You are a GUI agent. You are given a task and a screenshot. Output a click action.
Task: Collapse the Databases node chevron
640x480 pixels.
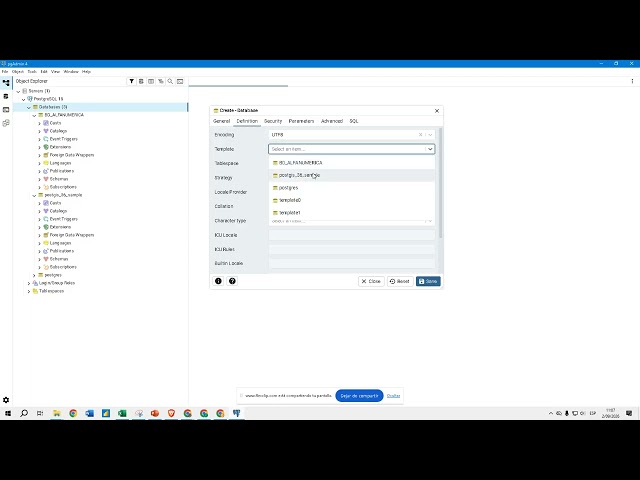[29, 107]
